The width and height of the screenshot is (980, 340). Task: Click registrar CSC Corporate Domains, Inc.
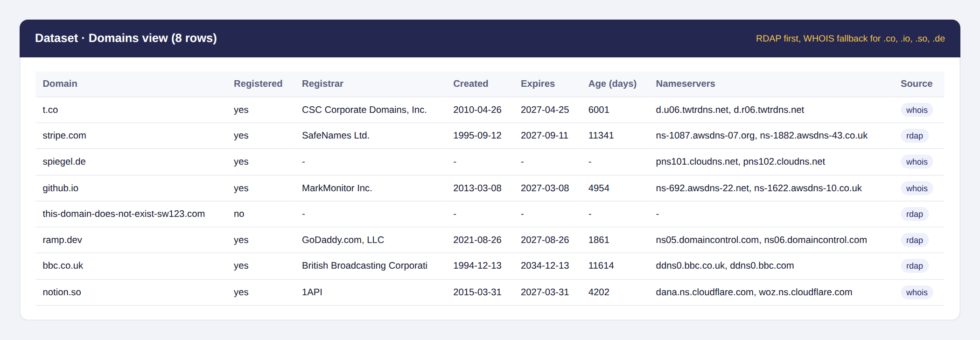[364, 110]
